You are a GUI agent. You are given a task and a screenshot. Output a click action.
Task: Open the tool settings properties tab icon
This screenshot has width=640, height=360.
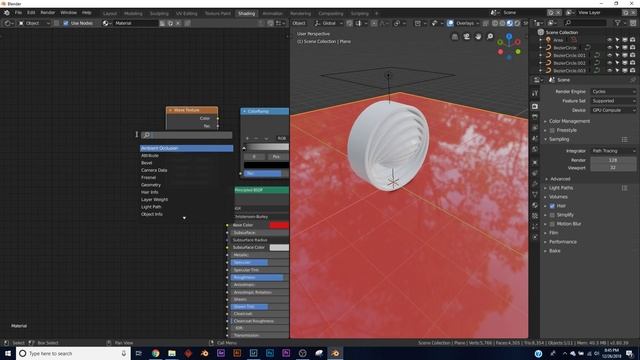535,93
